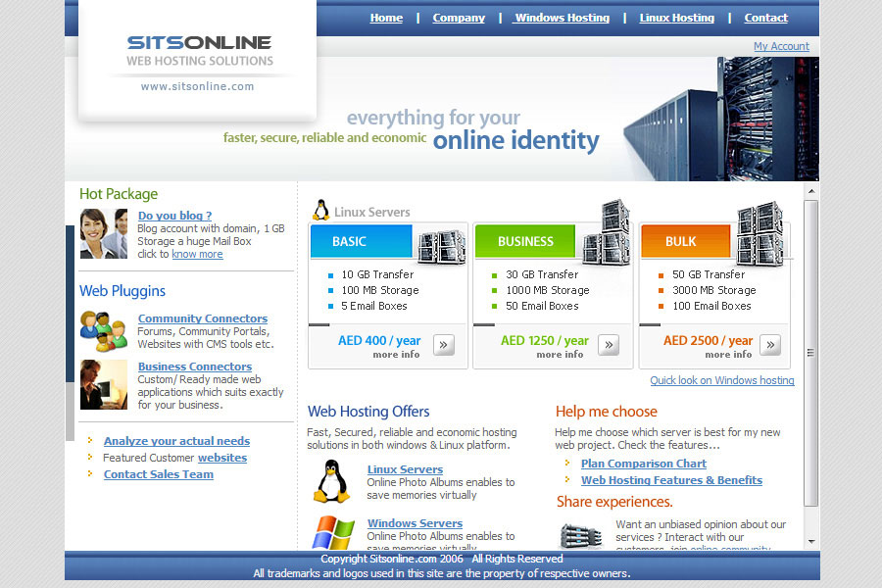Go to Windows Hosting in top navigation
This screenshot has height=588, width=882.
[x=562, y=18]
